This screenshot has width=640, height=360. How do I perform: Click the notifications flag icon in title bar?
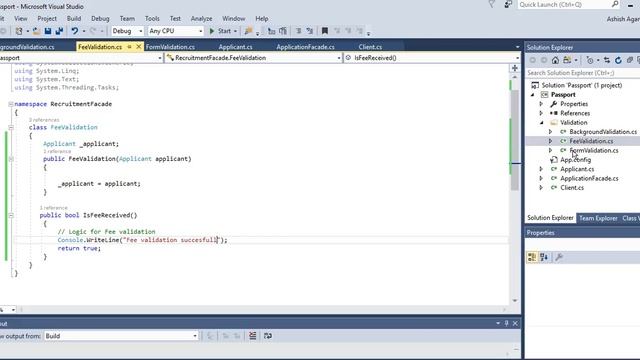coord(492,4)
